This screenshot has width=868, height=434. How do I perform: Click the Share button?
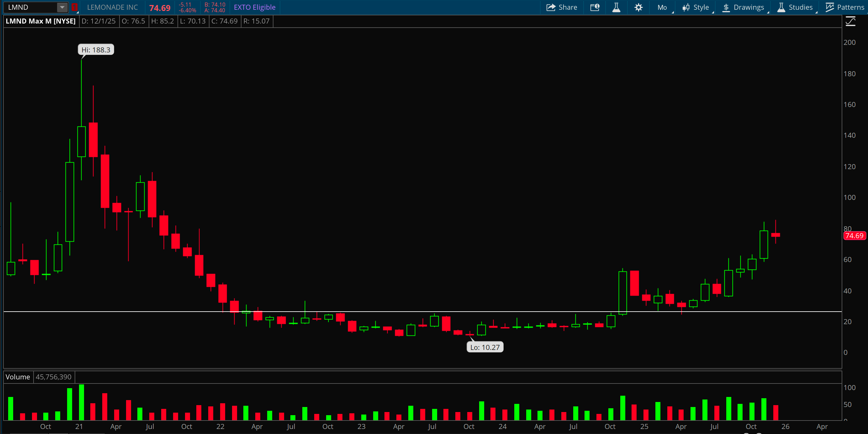click(x=568, y=8)
